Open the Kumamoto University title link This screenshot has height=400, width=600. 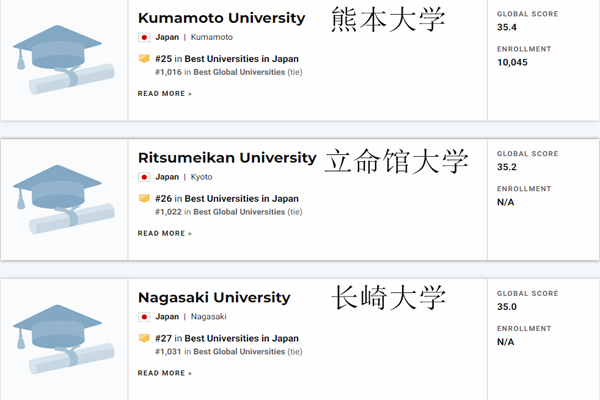coord(222,18)
